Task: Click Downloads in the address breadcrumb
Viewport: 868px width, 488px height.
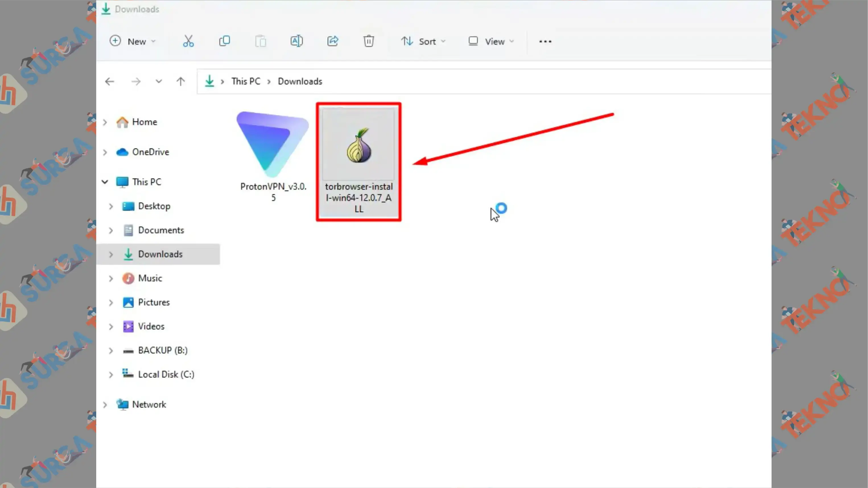Action: [300, 82]
